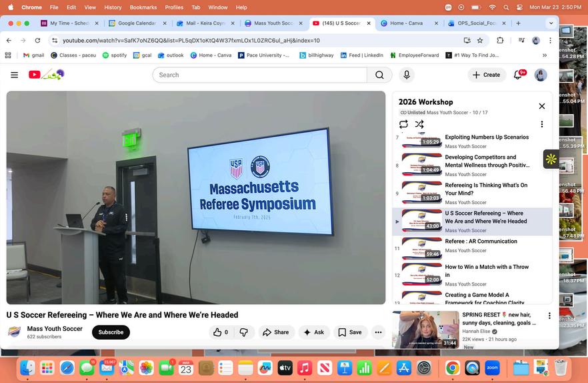
Task: Shuffle the 2026 Workshop playlist
Action: pyautogui.click(x=419, y=124)
